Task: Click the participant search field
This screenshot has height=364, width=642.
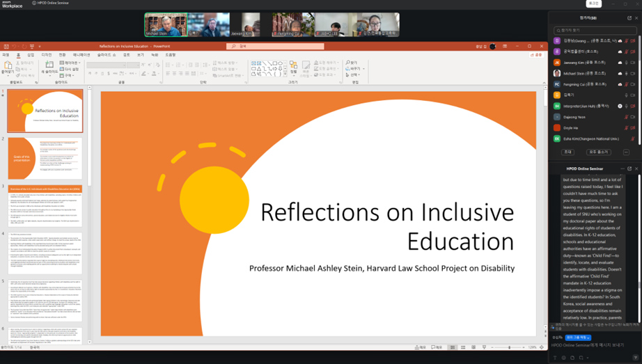Action: pyautogui.click(x=595, y=31)
